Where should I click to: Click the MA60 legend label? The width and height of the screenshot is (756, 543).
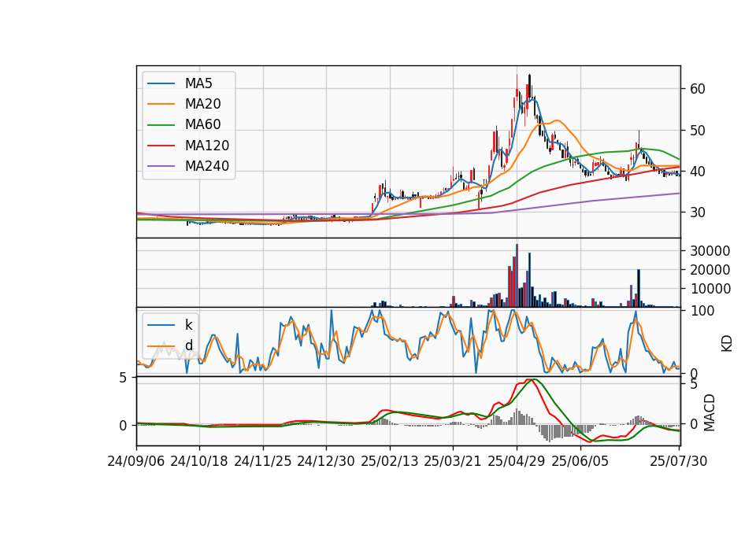[x=202, y=125]
